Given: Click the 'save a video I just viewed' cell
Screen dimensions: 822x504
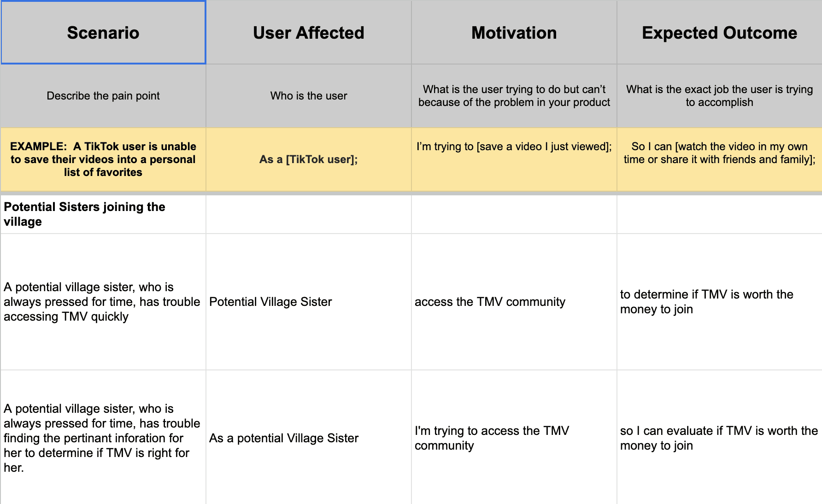Looking at the screenshot, I should [x=514, y=159].
